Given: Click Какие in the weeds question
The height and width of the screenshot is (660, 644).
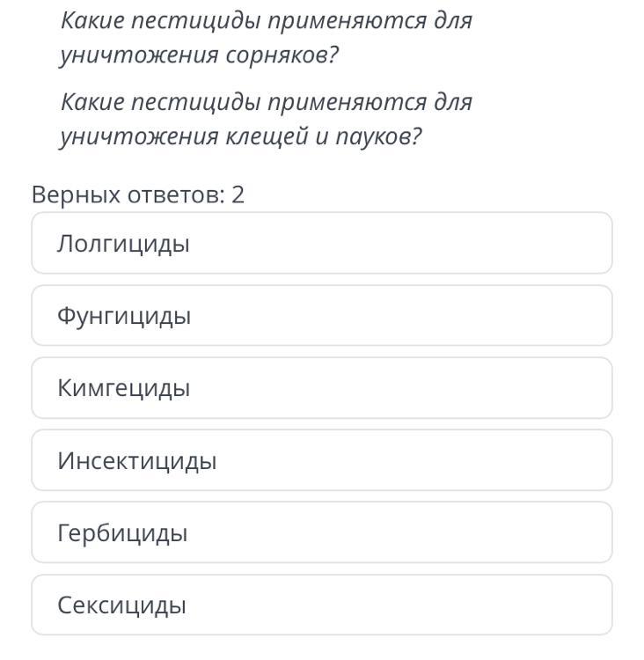Looking at the screenshot, I should coord(91,20).
